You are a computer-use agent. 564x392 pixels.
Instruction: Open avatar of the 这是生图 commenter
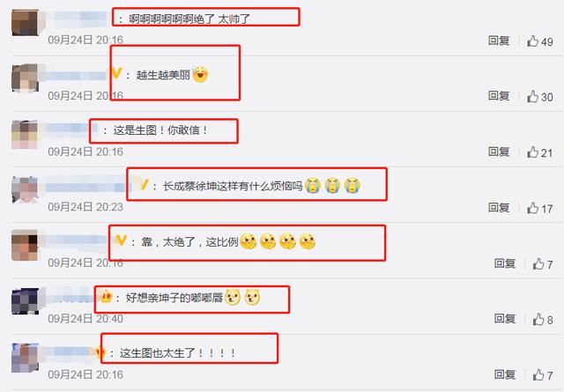click(25, 135)
